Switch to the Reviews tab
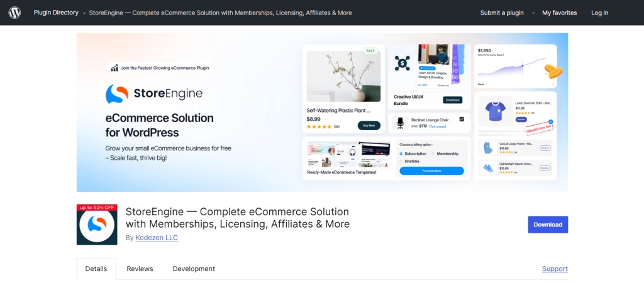This screenshot has width=644, height=283. tap(140, 269)
